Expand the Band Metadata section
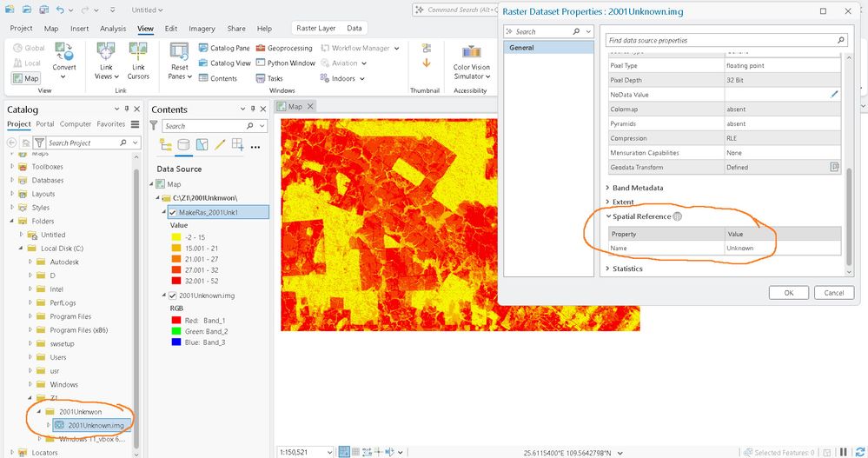 coord(608,188)
